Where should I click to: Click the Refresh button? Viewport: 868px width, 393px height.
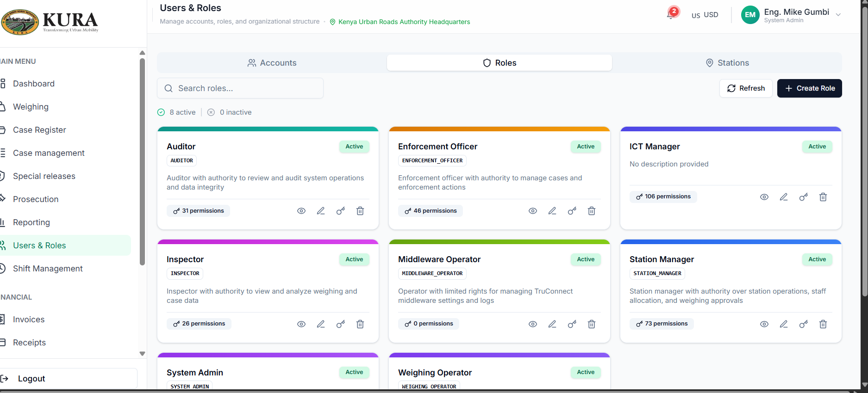point(746,88)
